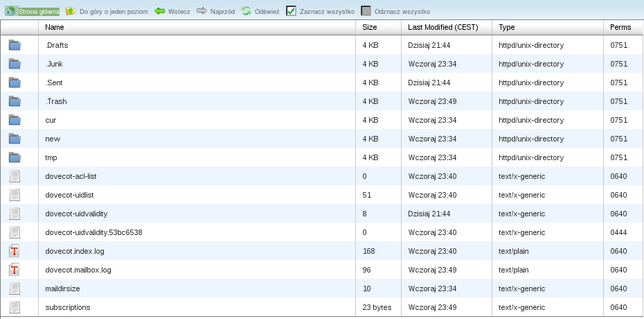Check the Zaznacz wszystko checkbox
Screen dimensions: 644x319
(x=291, y=12)
